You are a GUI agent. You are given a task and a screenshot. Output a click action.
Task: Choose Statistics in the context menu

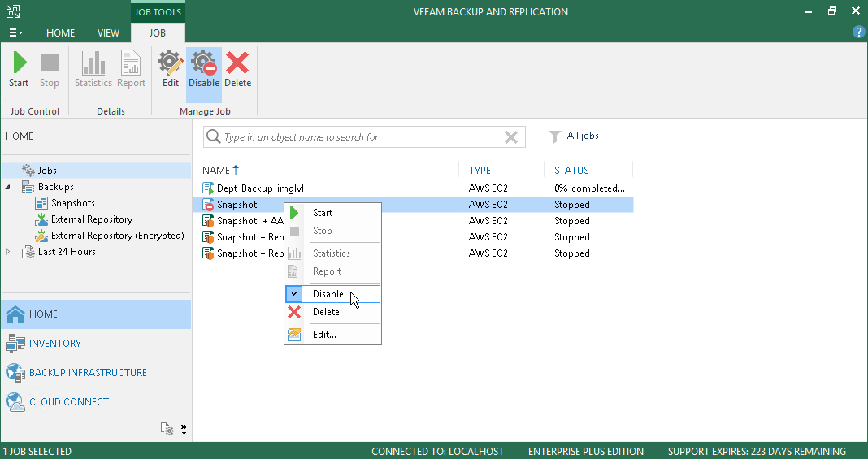[x=332, y=253]
